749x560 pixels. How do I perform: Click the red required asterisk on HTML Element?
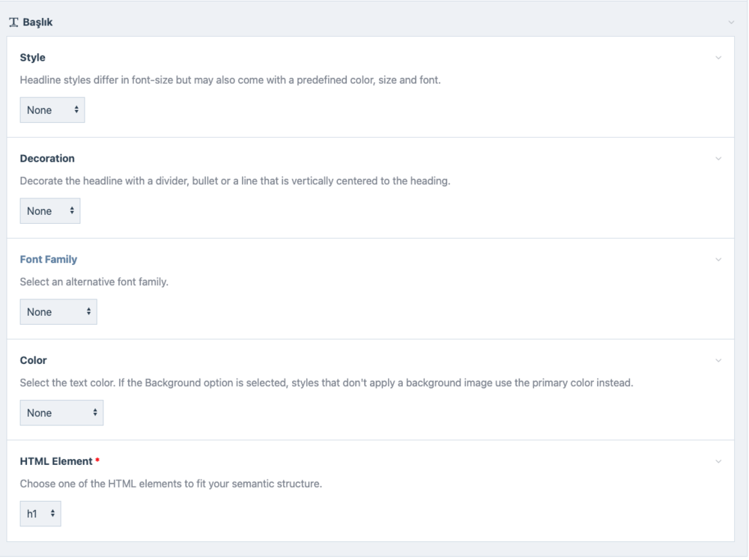97,460
